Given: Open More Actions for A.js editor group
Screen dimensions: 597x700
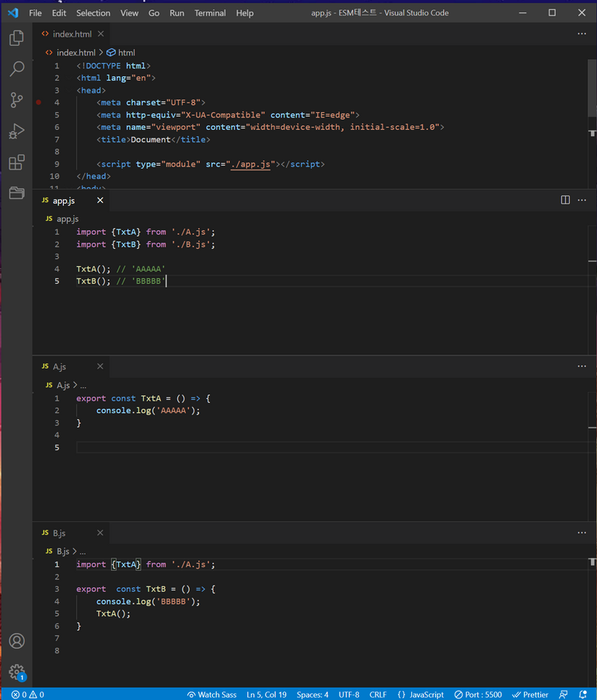Looking at the screenshot, I should (x=581, y=366).
